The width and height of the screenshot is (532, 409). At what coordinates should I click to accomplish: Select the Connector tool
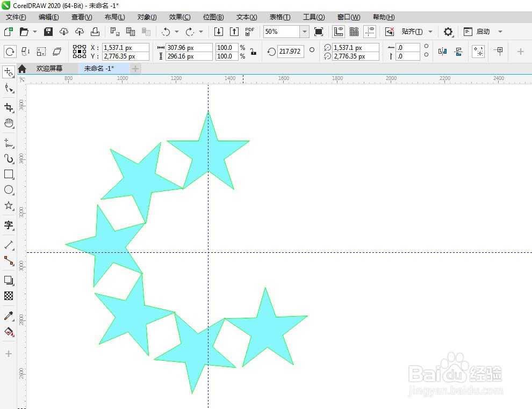(9, 260)
